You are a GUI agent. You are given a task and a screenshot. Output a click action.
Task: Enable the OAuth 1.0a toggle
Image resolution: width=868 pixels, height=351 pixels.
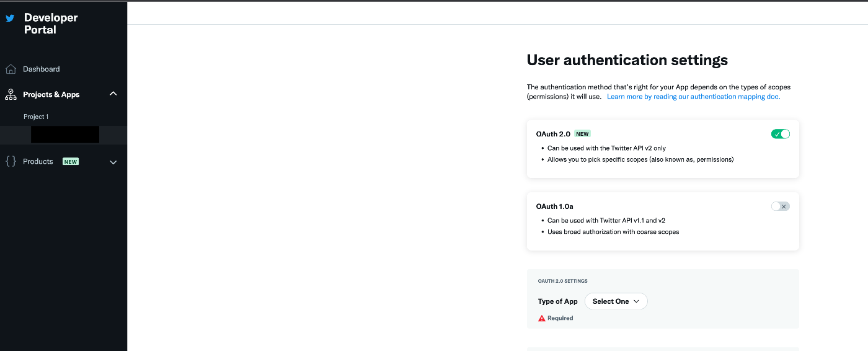pyautogui.click(x=781, y=207)
